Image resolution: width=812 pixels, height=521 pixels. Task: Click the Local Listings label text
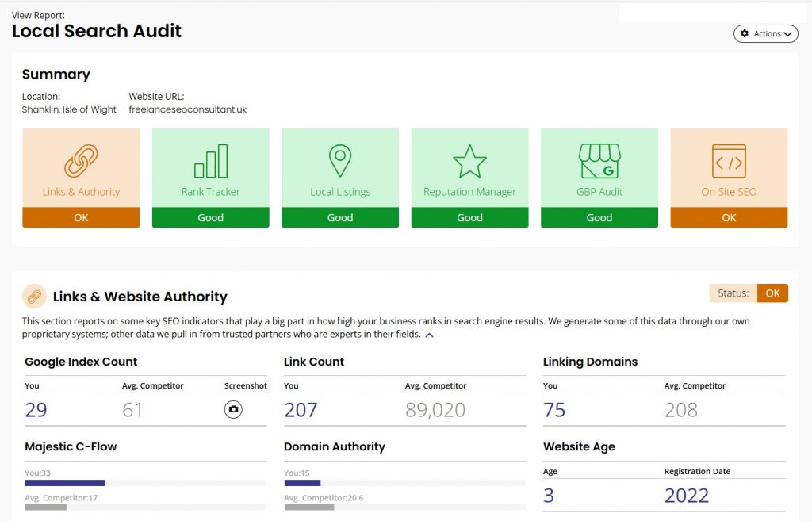340,192
